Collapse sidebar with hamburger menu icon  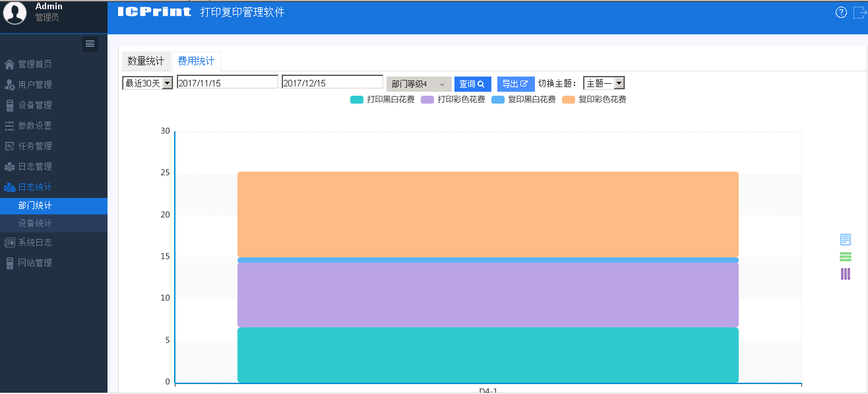(90, 44)
